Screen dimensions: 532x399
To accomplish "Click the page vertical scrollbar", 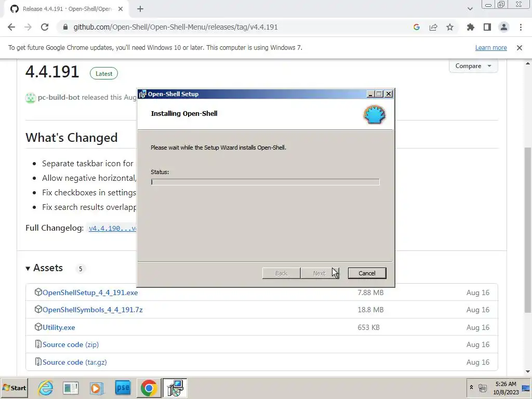I will click(528, 230).
